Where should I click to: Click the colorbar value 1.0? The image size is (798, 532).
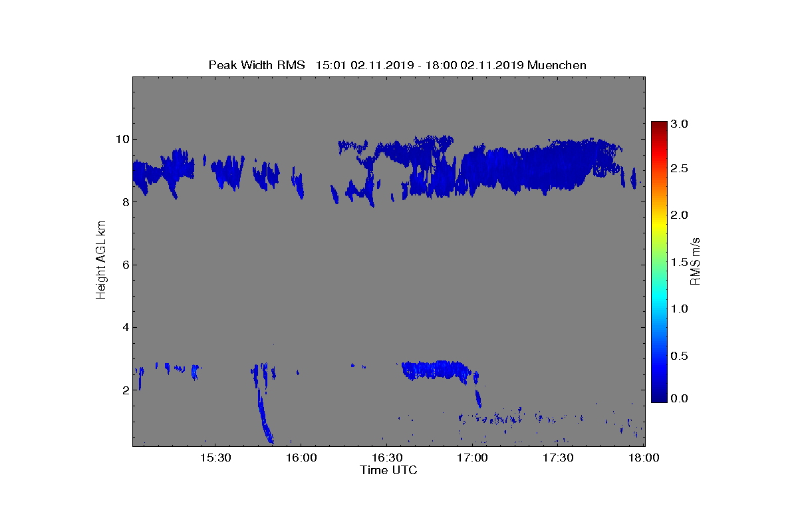pos(680,309)
